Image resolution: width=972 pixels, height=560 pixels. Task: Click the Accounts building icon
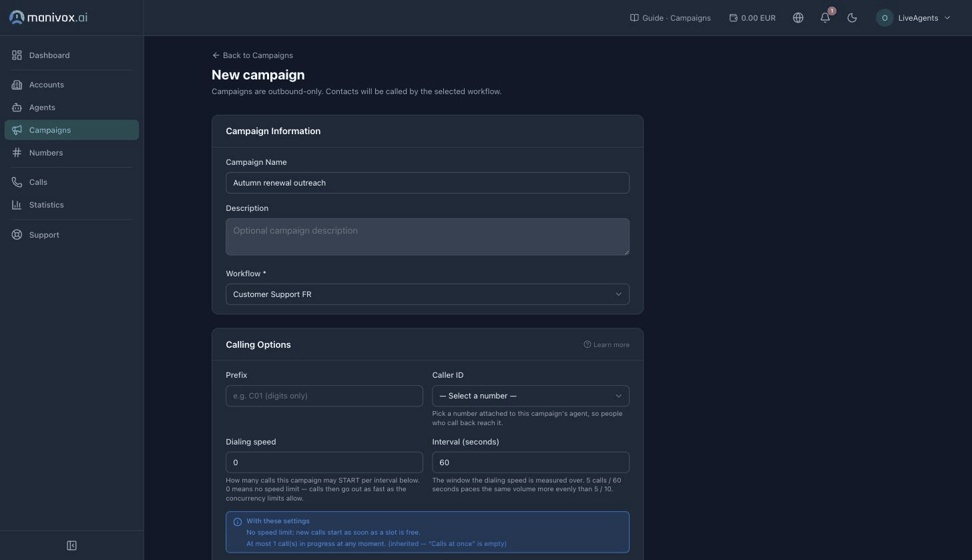[17, 85]
